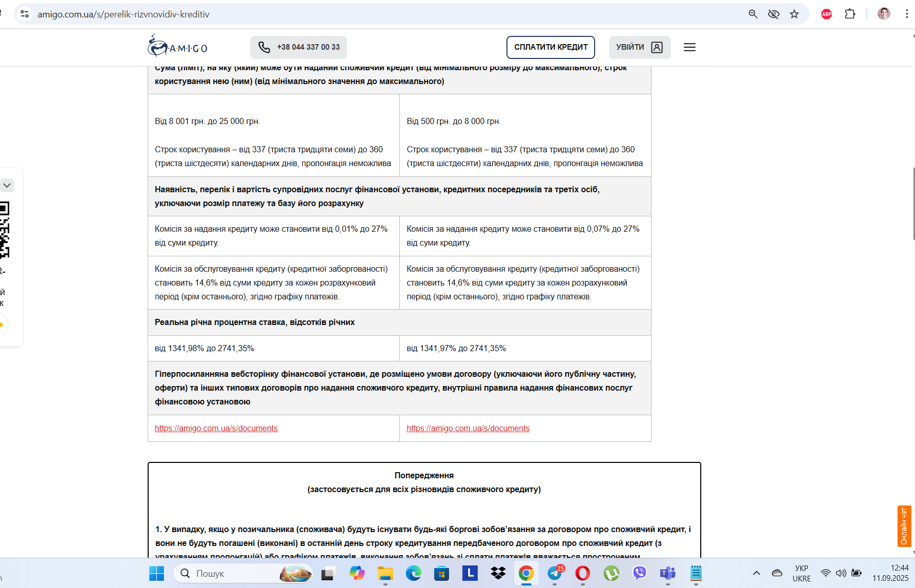Open Microsoft Store from the taskbar
Viewport: 915px width, 588px height.
(x=441, y=573)
